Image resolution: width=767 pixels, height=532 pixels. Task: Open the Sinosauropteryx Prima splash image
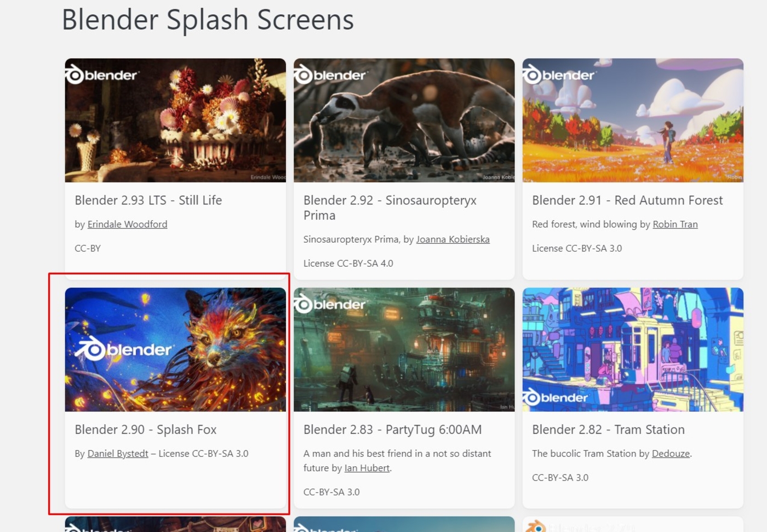404,121
